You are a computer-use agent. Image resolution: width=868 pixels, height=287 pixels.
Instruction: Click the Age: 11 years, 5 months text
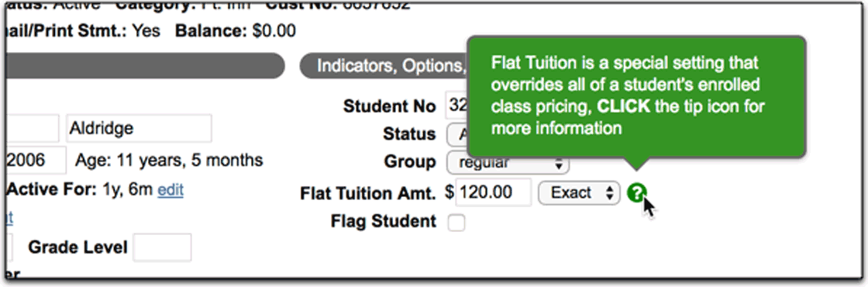coord(170,160)
